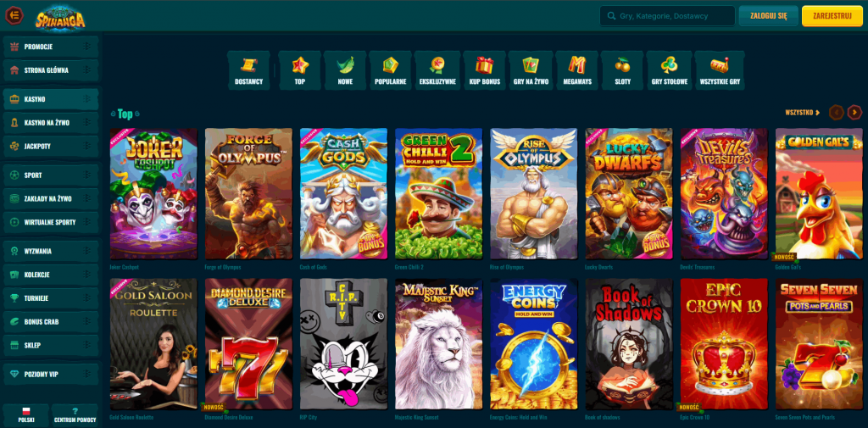This screenshot has width=868, height=428.
Task: Click the search magnifier icon
Action: (x=610, y=16)
